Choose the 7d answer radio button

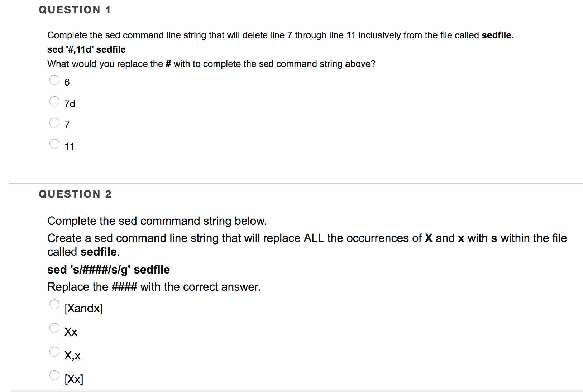coord(54,101)
